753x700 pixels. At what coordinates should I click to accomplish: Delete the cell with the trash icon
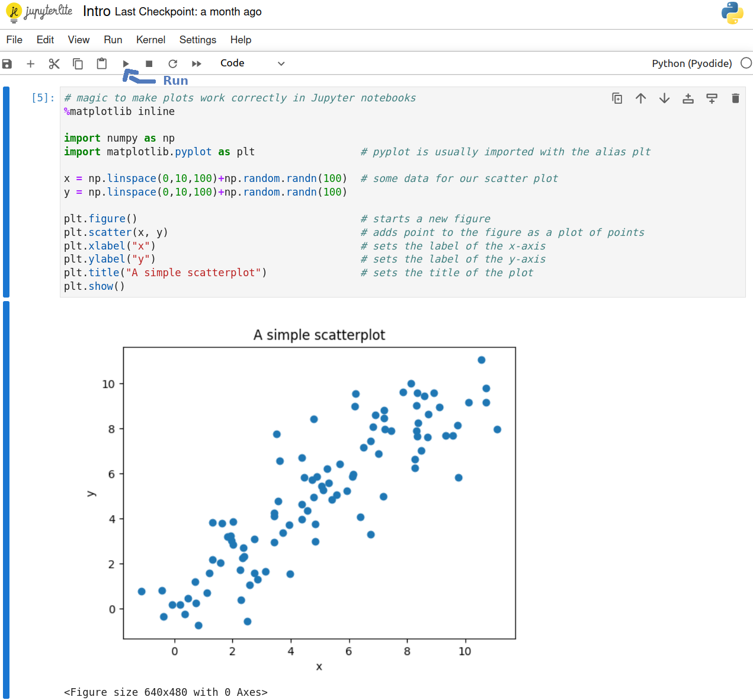click(x=735, y=98)
